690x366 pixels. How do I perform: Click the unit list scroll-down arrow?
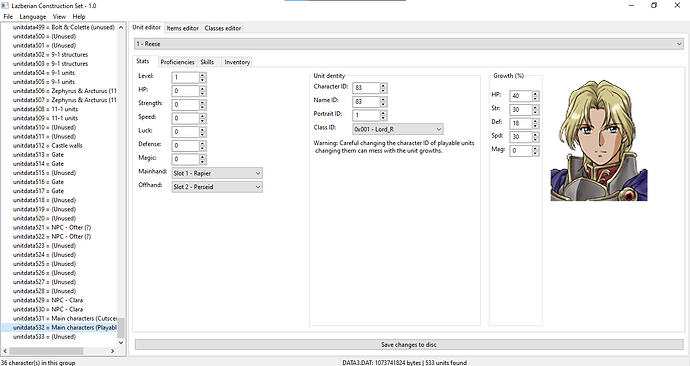[121, 343]
